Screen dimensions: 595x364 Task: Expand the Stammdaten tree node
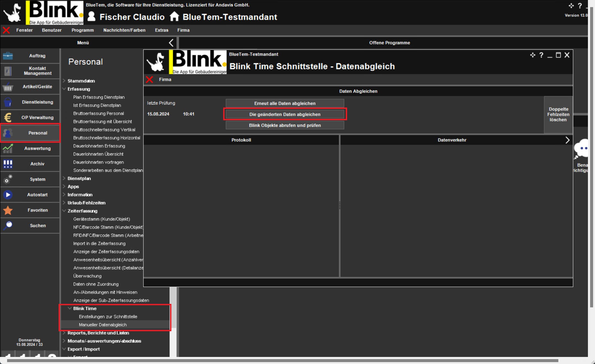click(64, 81)
